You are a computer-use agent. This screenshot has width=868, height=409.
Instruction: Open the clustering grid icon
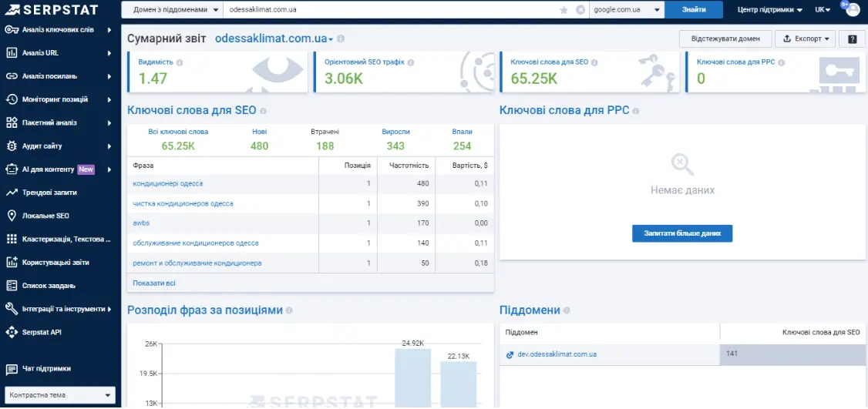12,239
